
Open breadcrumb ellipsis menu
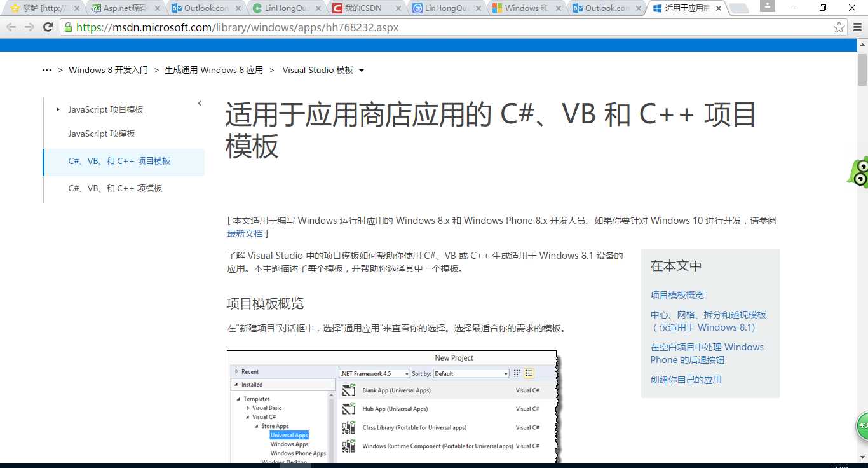tap(46, 71)
